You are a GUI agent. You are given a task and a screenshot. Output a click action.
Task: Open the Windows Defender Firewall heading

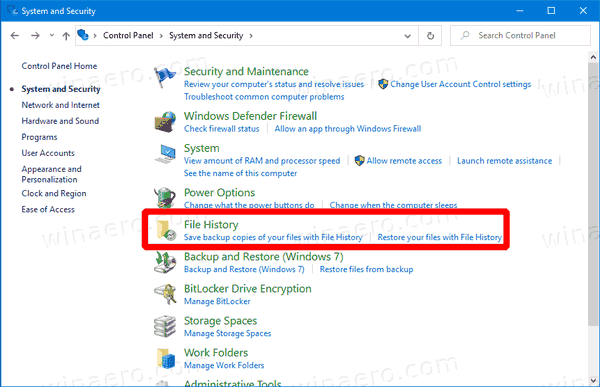pyautogui.click(x=250, y=116)
